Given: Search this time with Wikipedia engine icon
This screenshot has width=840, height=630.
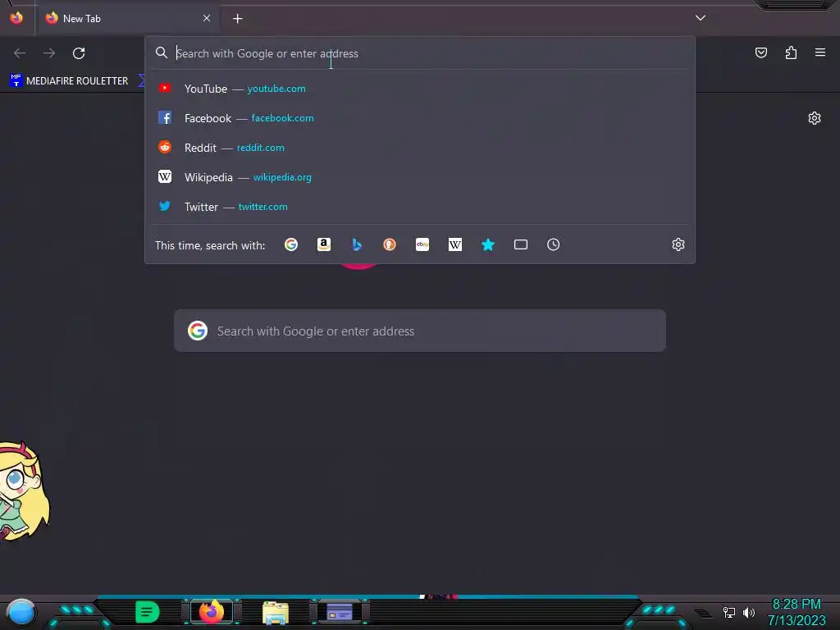Looking at the screenshot, I should click(x=454, y=244).
